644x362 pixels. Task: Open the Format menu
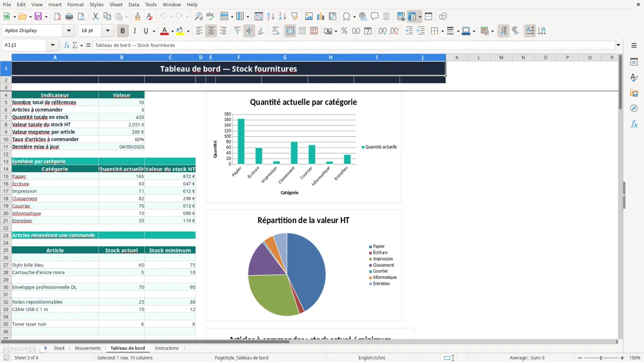pos(75,4)
